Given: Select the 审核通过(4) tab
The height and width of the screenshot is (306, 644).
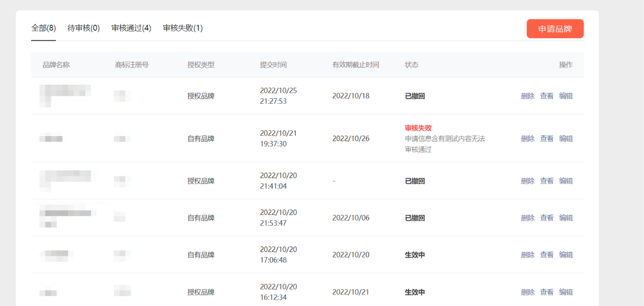Looking at the screenshot, I should [131, 28].
